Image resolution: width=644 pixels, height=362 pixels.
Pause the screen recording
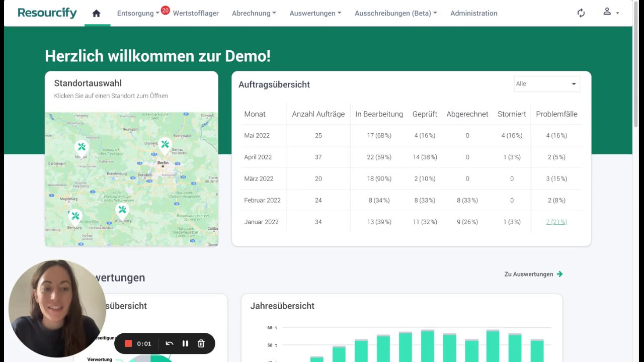tap(185, 343)
